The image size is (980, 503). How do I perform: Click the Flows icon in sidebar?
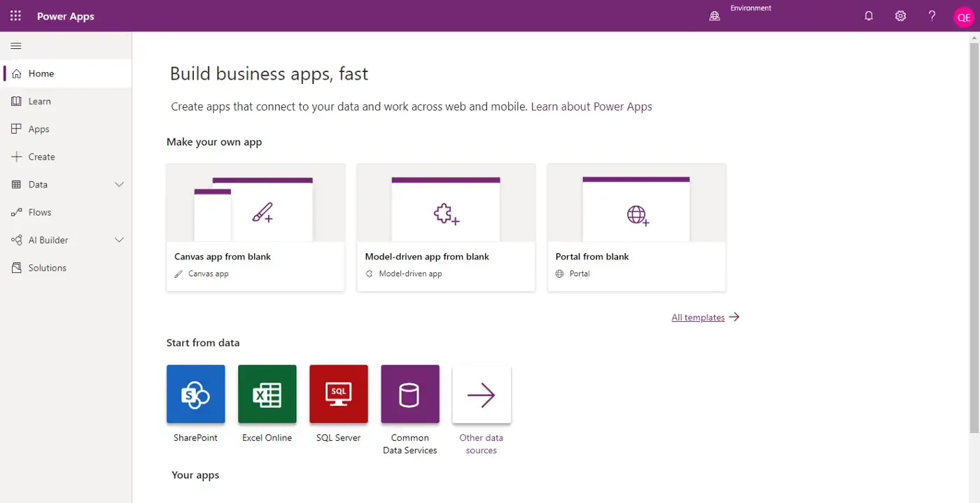pos(17,212)
